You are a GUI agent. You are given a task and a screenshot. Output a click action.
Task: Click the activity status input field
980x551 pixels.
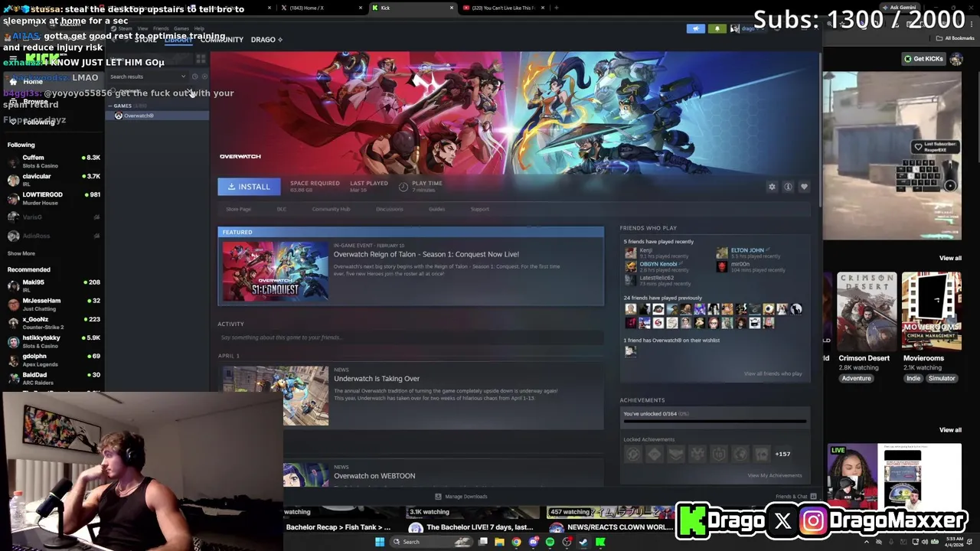pos(410,337)
